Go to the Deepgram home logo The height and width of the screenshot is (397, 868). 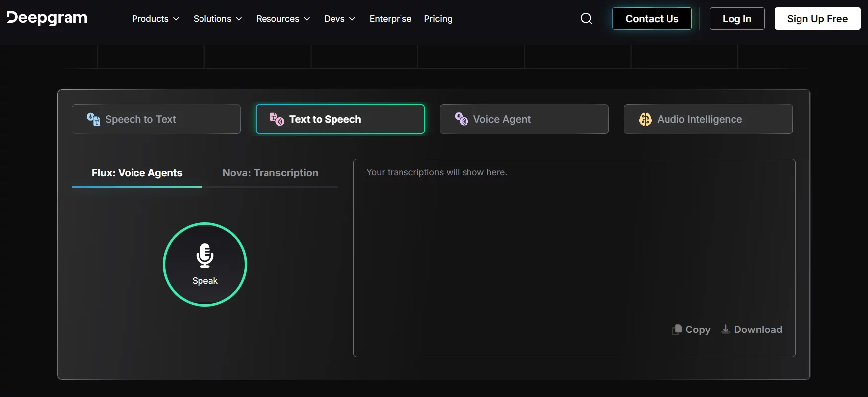pos(47,18)
